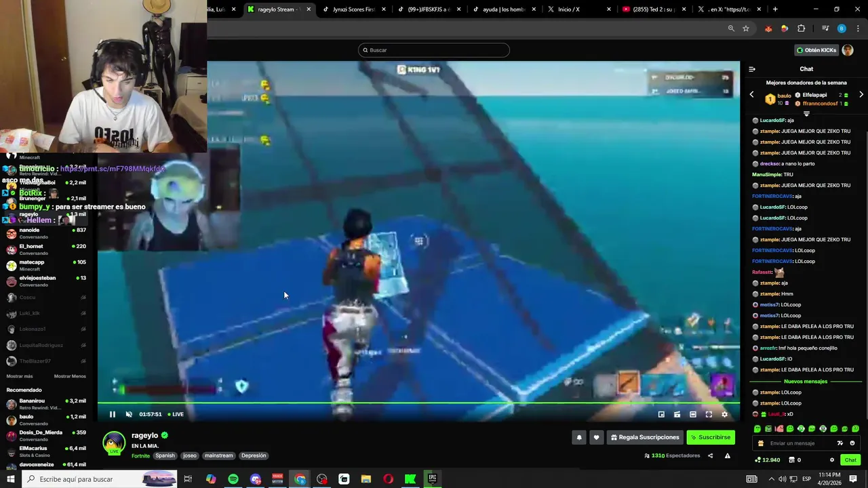Click Nuevos mensajes chat divider
868x488 pixels.
point(806,381)
